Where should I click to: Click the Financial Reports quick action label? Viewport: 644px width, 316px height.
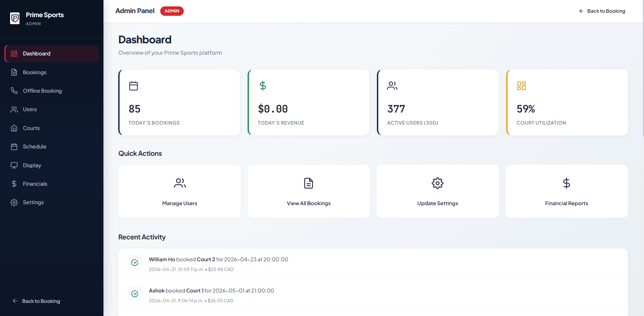pyautogui.click(x=567, y=204)
